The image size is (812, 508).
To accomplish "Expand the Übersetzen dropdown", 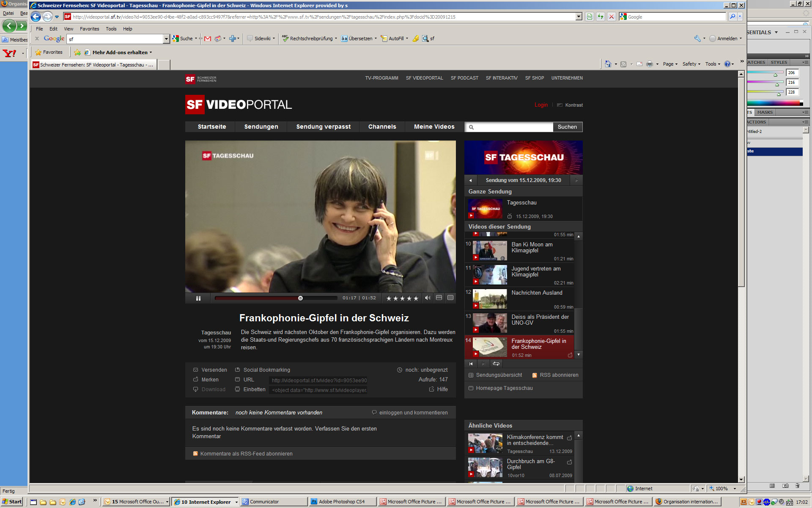I will coord(376,39).
